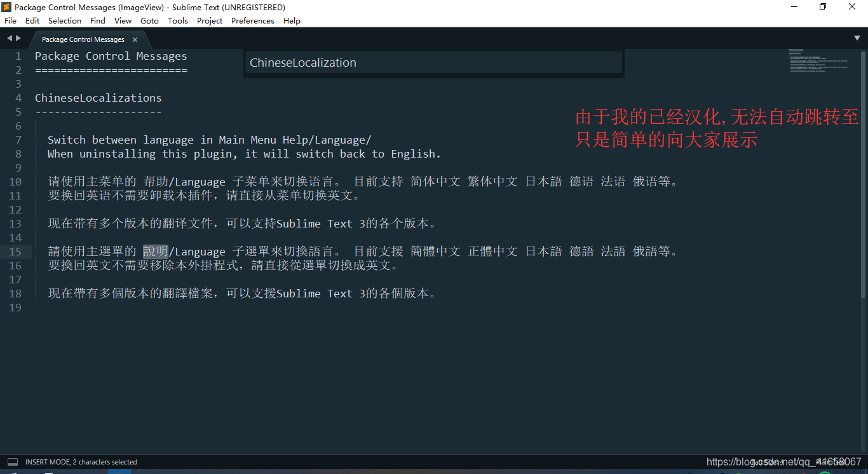
Task: Click the line '現在帶有多個版本的翻譯檔案'
Action: (243, 294)
